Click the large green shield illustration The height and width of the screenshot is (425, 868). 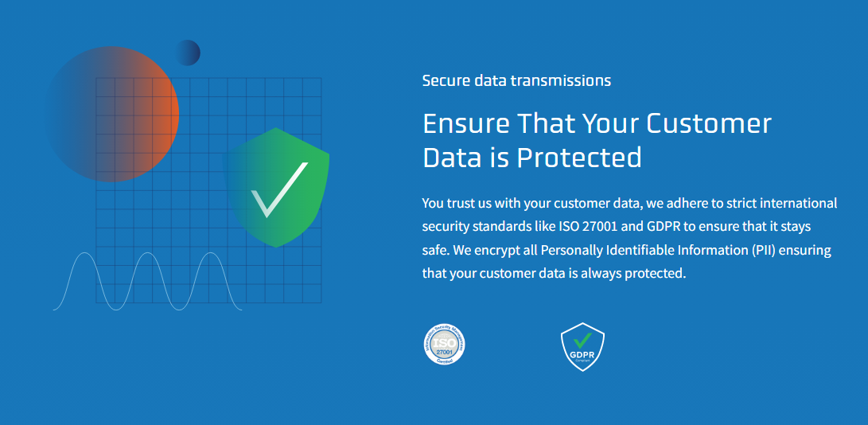point(278,187)
